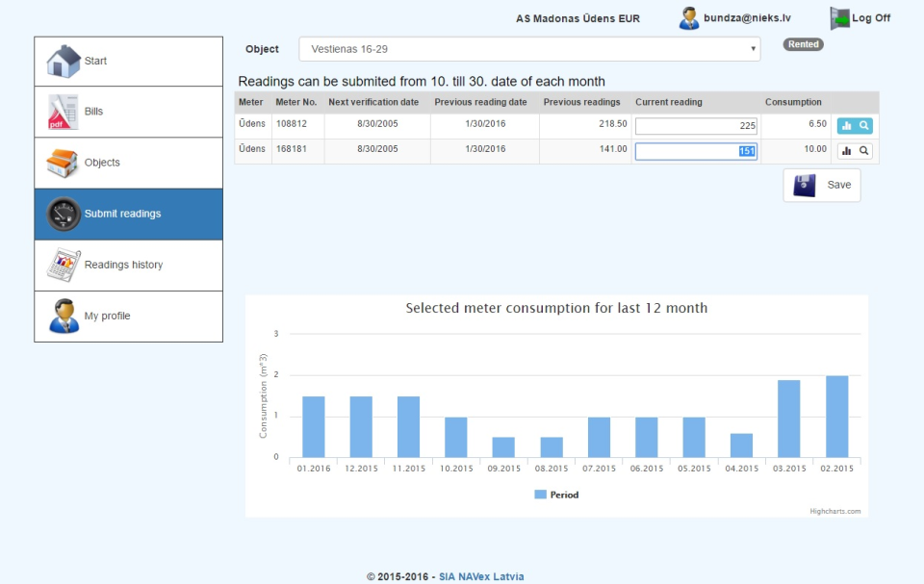
Task: Click the chart title Selected meter consumption
Action: [556, 308]
